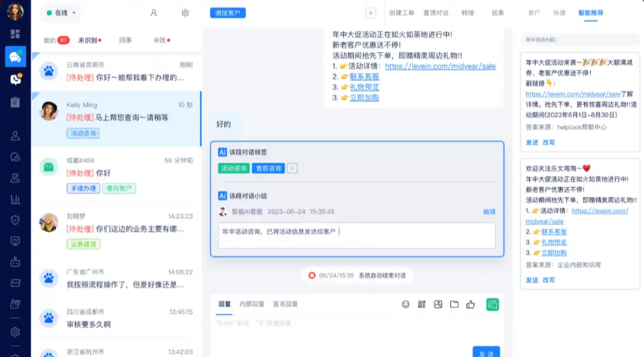
Task: Click 改写 under helplook帮助中心 answer
Action: point(549,142)
